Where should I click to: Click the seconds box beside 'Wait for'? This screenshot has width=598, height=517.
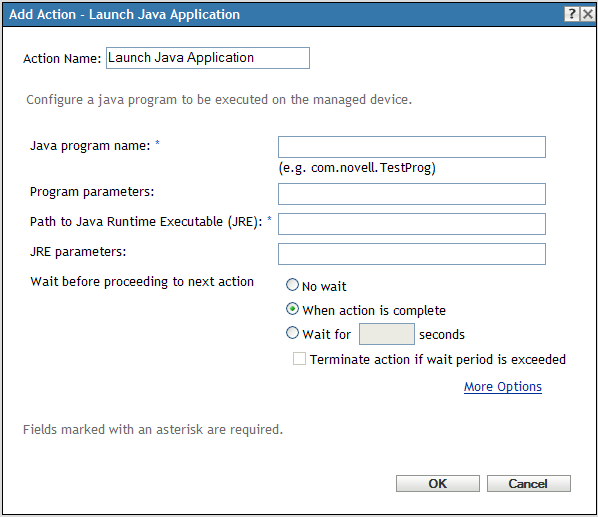pyautogui.click(x=387, y=334)
